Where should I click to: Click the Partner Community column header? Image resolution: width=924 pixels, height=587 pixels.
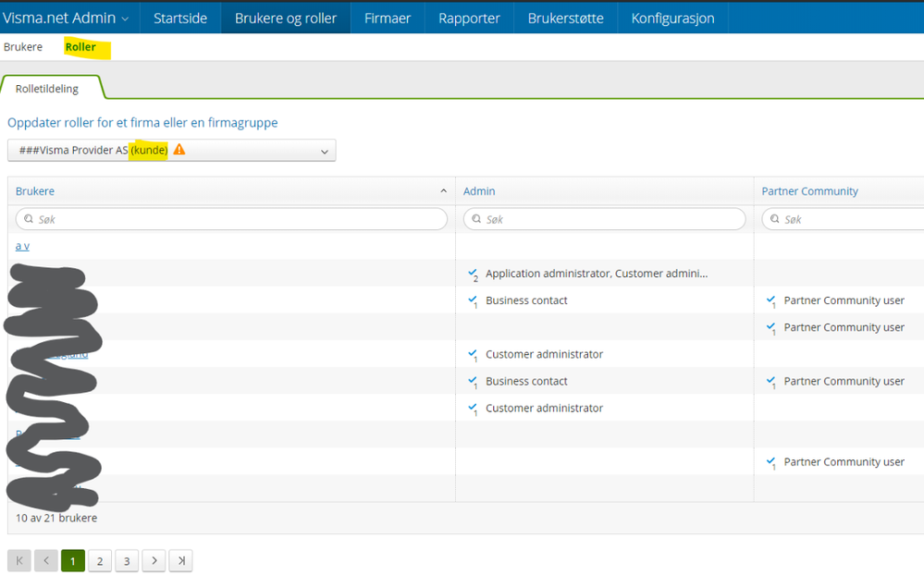click(x=809, y=190)
